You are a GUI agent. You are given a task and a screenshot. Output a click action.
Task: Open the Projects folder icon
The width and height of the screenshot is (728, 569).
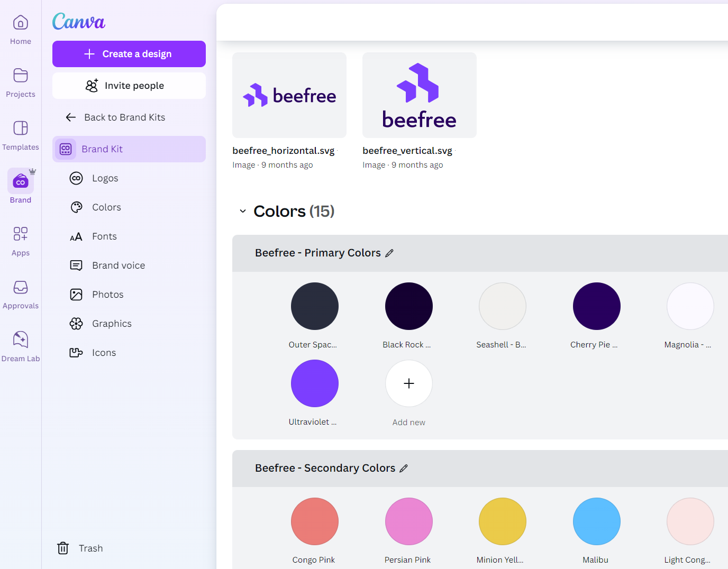21,75
